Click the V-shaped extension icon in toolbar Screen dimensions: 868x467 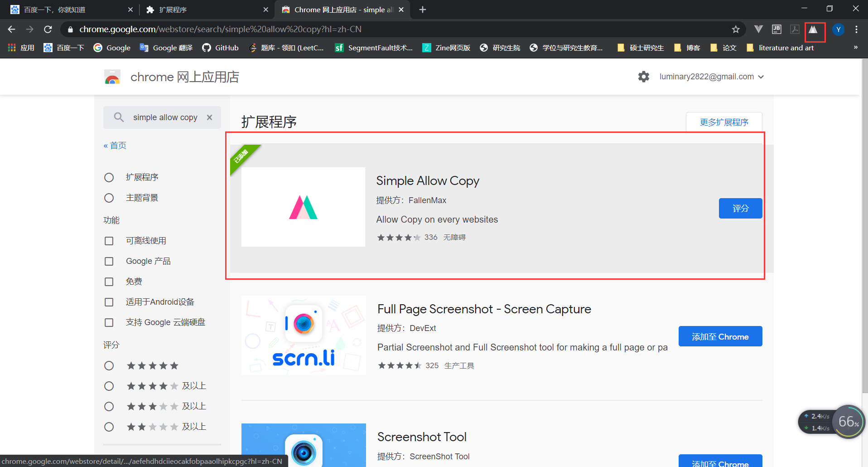(x=758, y=29)
